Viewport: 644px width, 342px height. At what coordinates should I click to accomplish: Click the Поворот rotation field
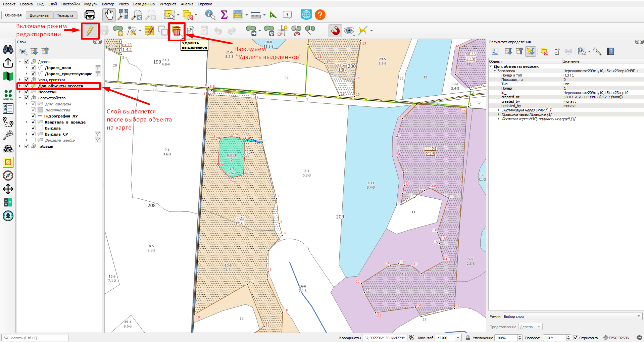(555, 338)
